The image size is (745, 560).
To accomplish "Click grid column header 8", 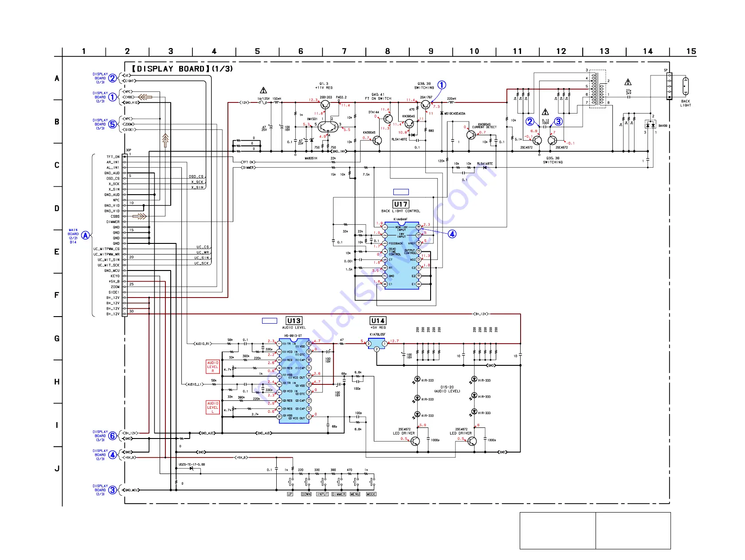I will (x=388, y=51).
